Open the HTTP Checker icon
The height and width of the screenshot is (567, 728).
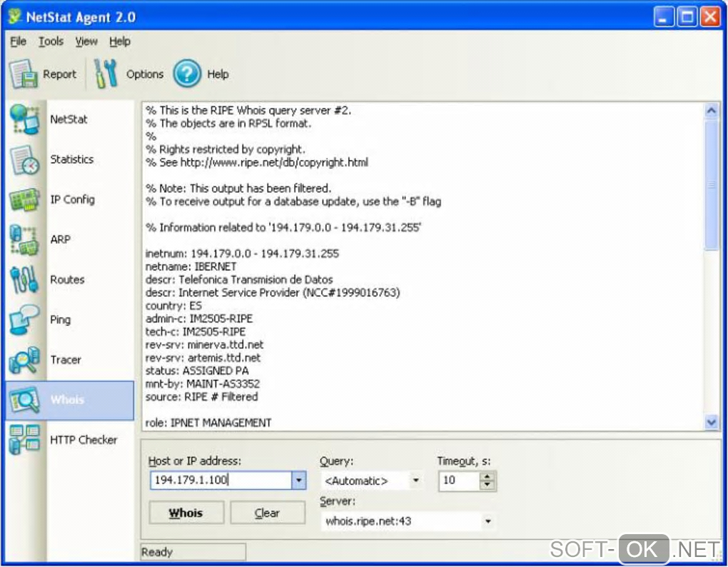tap(24, 440)
